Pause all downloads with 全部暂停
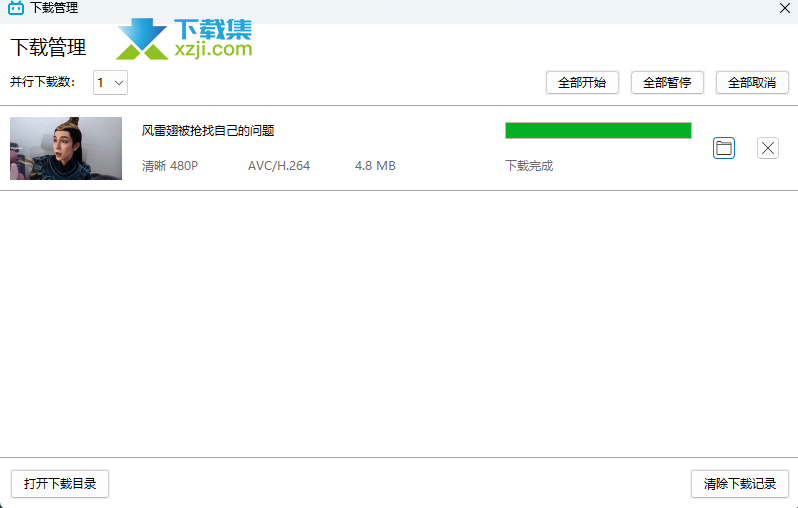 [667, 83]
